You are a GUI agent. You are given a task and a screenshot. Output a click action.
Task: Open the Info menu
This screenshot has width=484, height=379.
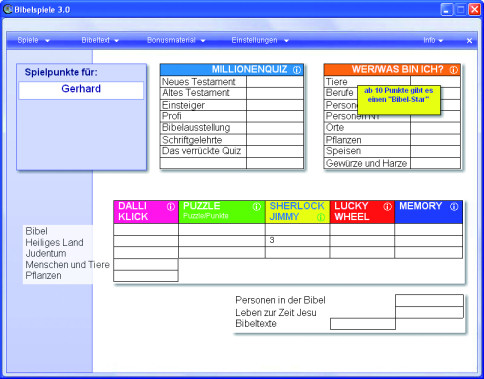(x=433, y=40)
